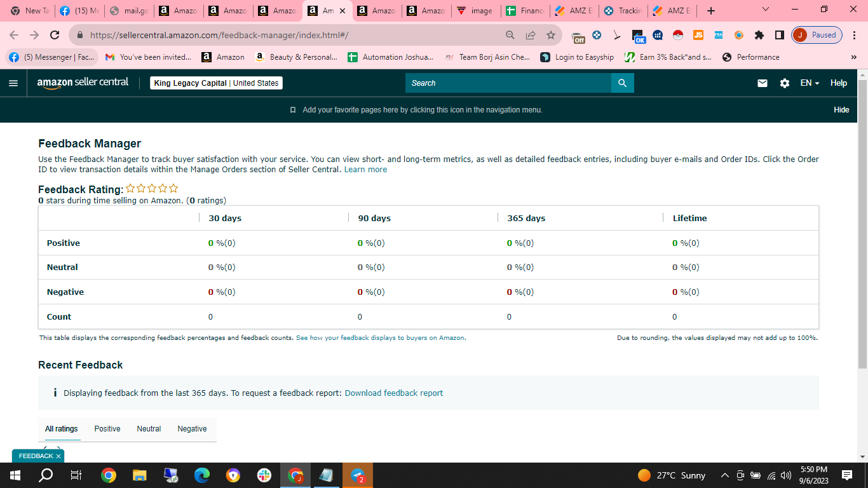This screenshot has height=488, width=868.
Task: Click the browser address bar URL
Action: [x=219, y=35]
